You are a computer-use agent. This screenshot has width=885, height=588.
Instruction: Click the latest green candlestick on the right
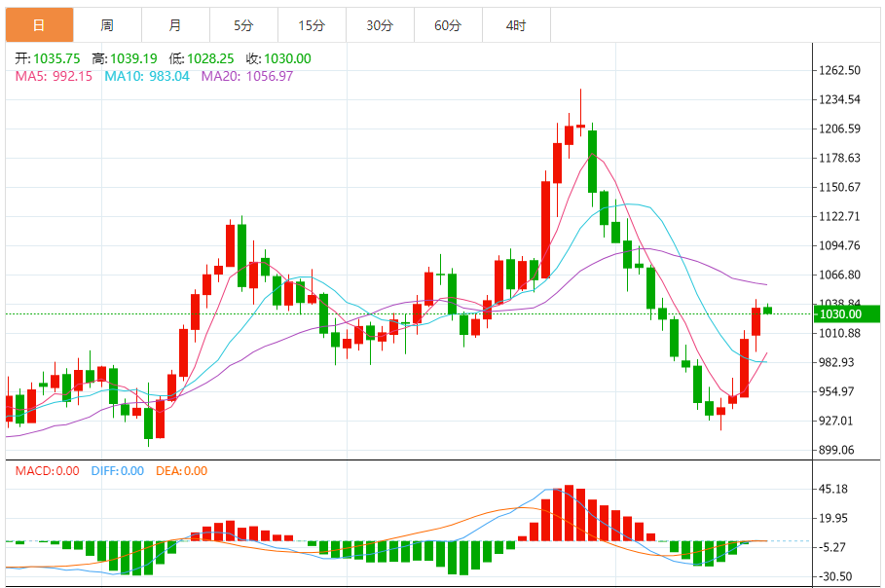tap(767, 310)
